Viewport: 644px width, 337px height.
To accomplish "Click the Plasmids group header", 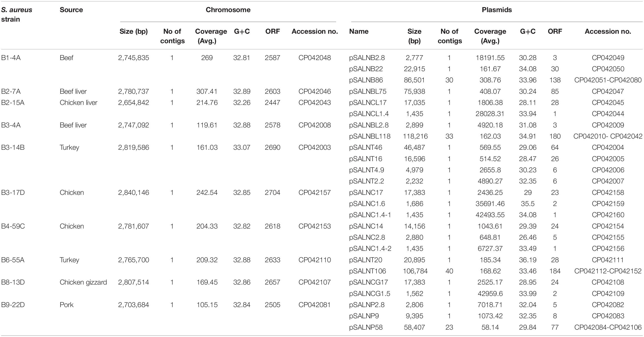I will tap(497, 10).
